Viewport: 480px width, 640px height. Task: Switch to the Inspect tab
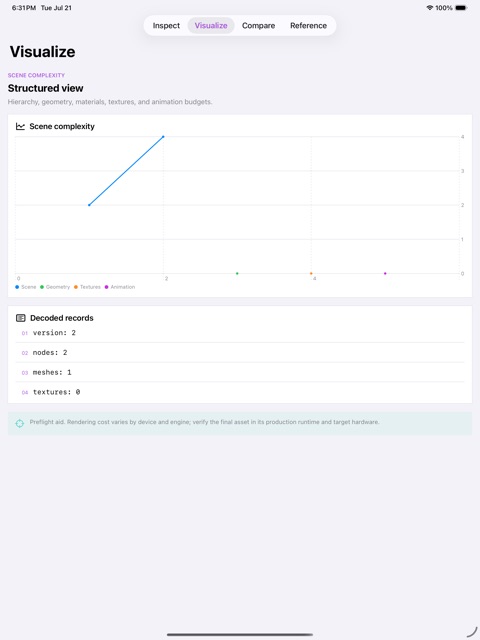166,25
